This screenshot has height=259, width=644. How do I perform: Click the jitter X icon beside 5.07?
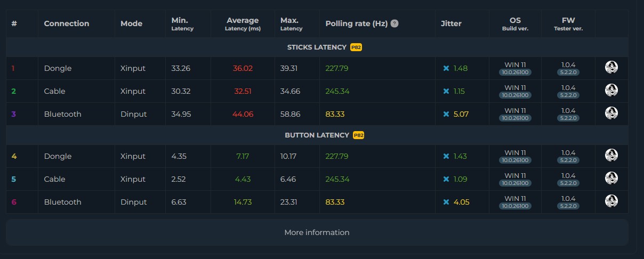click(x=446, y=114)
